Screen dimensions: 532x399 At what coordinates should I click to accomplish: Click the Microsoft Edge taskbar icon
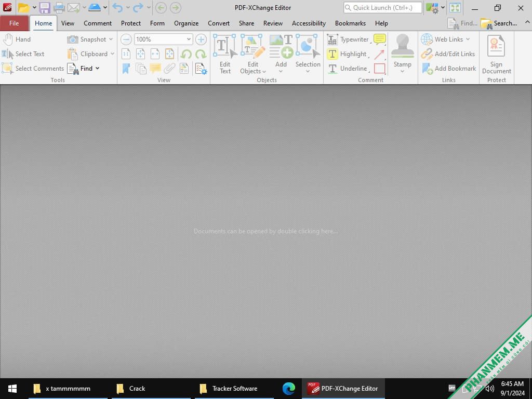pyautogui.click(x=289, y=389)
